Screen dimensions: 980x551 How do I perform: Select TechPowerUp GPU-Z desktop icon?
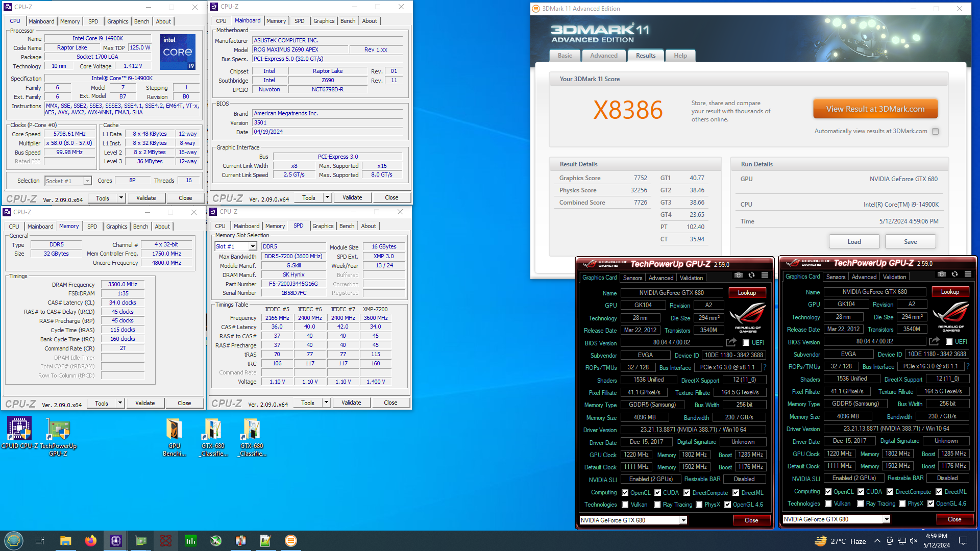(58, 437)
